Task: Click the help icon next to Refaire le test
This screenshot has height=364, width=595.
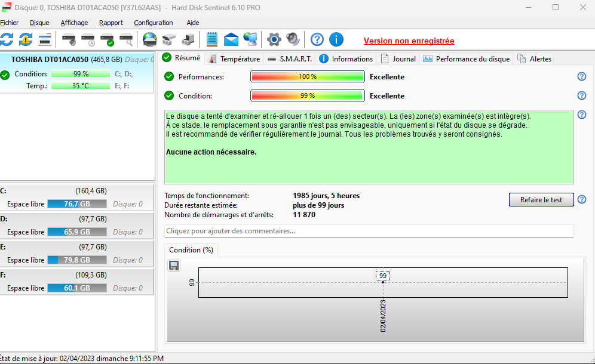Action: click(582, 199)
